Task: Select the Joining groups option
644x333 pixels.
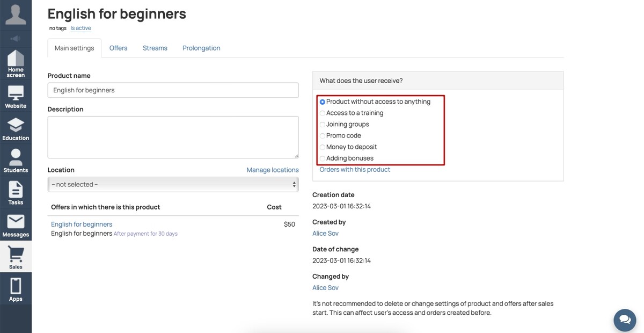Action: click(x=323, y=124)
